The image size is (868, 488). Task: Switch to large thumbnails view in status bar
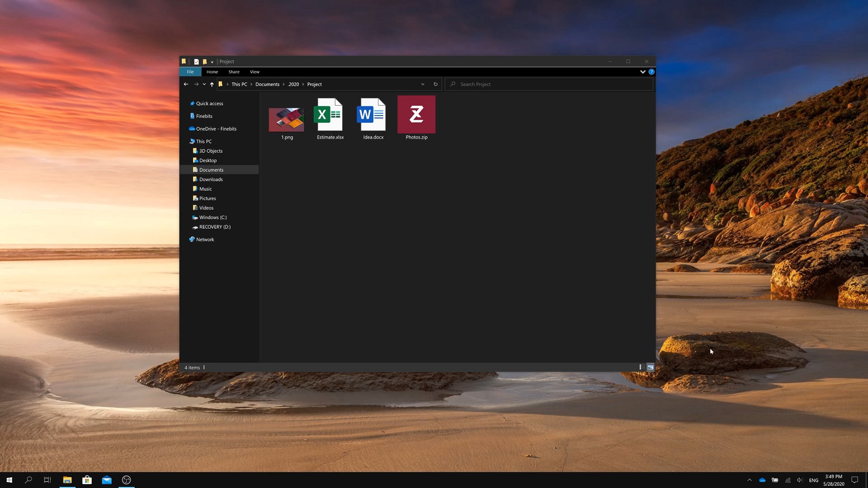pyautogui.click(x=650, y=367)
